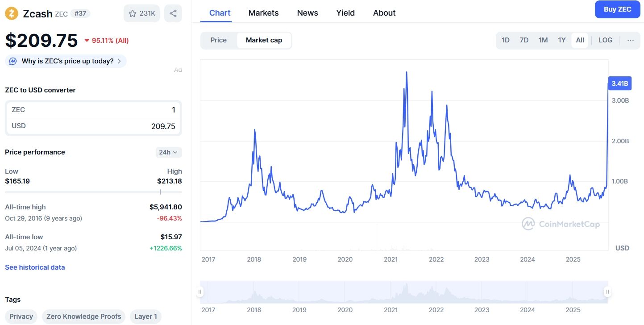Open See historical data link
This screenshot has height=325, width=644.
pyautogui.click(x=35, y=267)
